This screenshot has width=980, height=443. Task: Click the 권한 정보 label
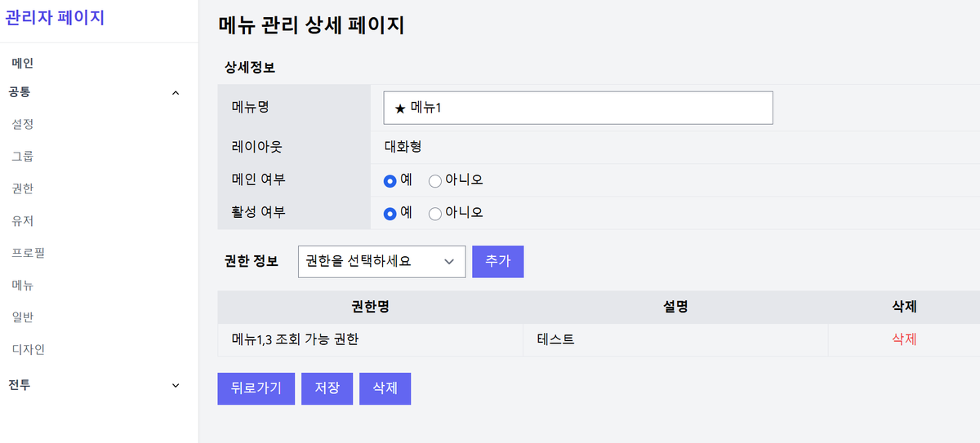(x=252, y=261)
